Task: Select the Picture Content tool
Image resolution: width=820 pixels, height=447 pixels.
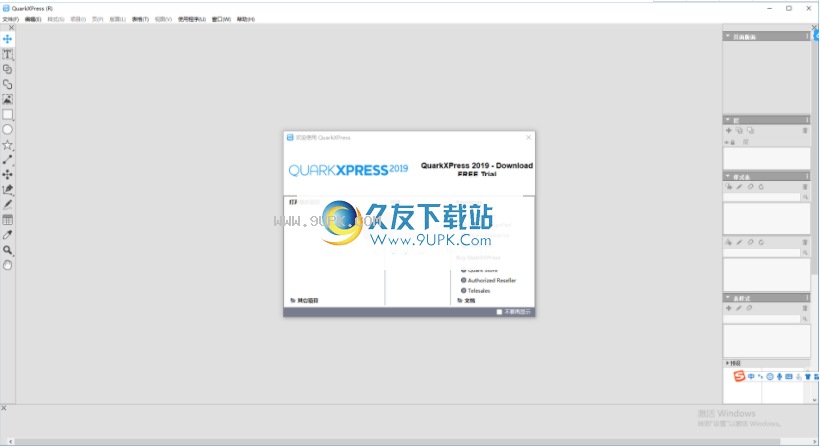Action: pyautogui.click(x=7, y=99)
